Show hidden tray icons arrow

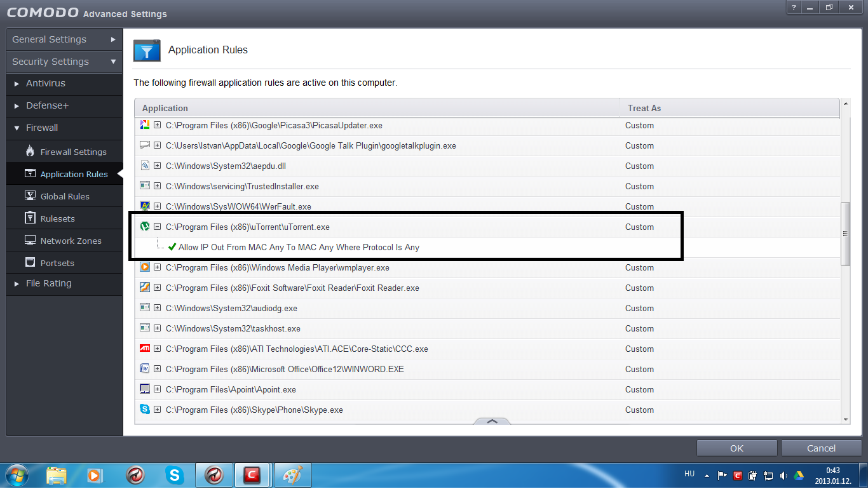707,475
